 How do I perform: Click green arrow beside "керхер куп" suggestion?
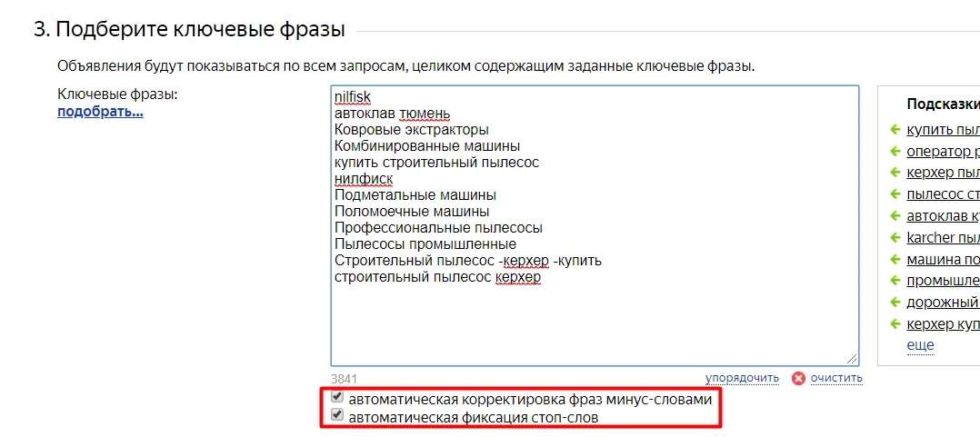coord(895,324)
